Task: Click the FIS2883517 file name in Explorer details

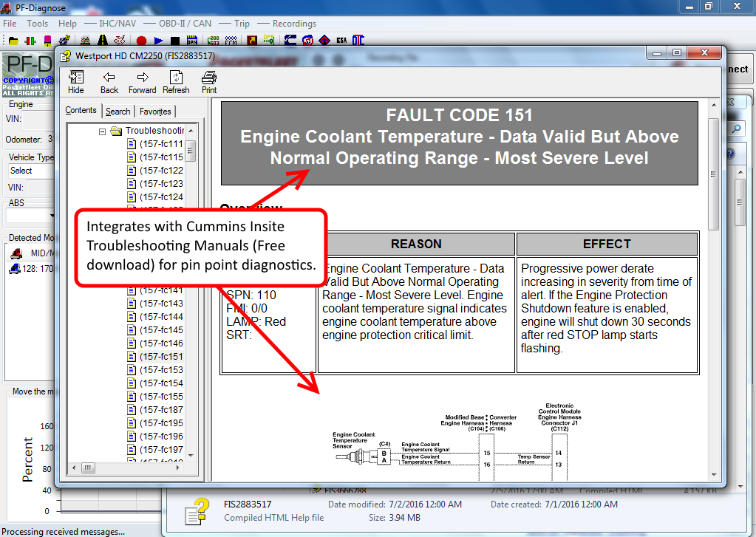Action: click(248, 504)
